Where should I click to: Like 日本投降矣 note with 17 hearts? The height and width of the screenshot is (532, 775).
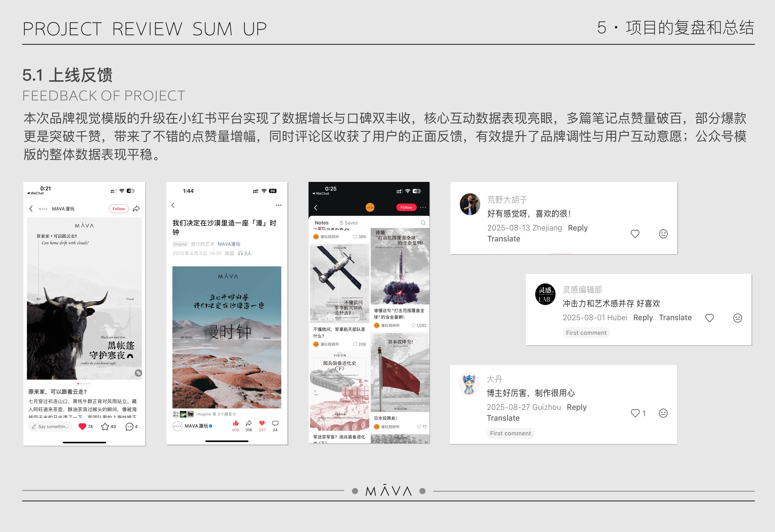pos(419,427)
